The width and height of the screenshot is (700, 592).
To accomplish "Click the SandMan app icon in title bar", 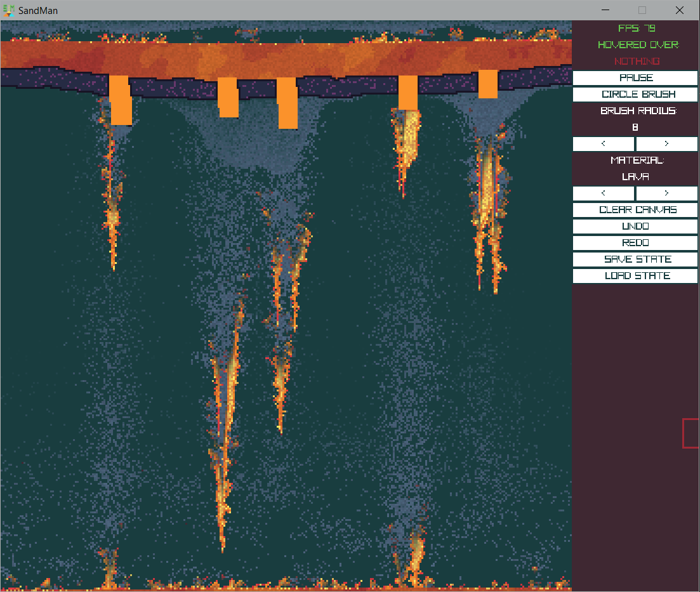I will [9, 10].
